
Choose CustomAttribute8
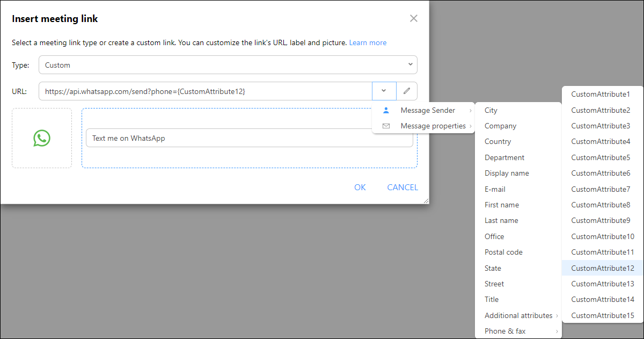603,205
